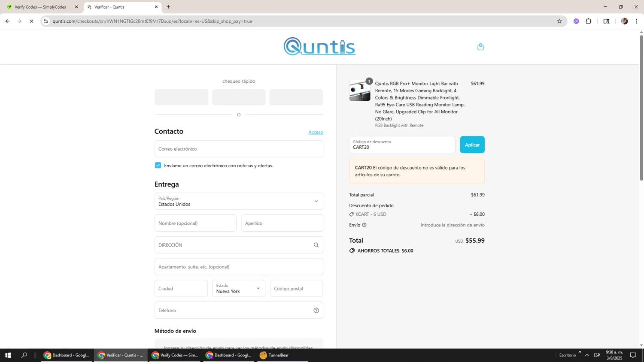Click the shipping info question icon
Screen dimensions: 644x362
click(x=364, y=225)
